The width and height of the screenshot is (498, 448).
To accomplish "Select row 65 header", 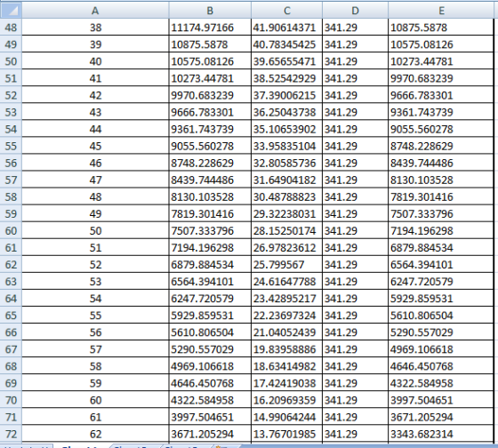I will 11,316.
